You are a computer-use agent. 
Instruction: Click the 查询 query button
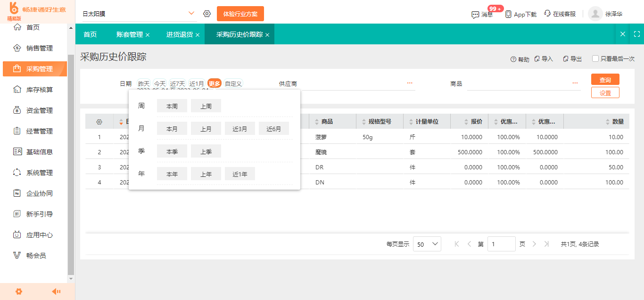click(605, 79)
